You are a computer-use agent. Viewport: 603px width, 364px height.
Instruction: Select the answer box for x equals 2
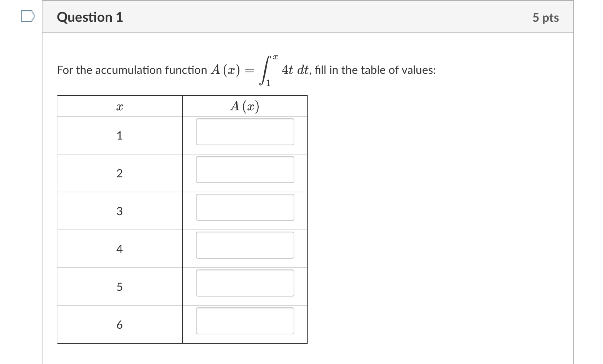click(x=245, y=170)
